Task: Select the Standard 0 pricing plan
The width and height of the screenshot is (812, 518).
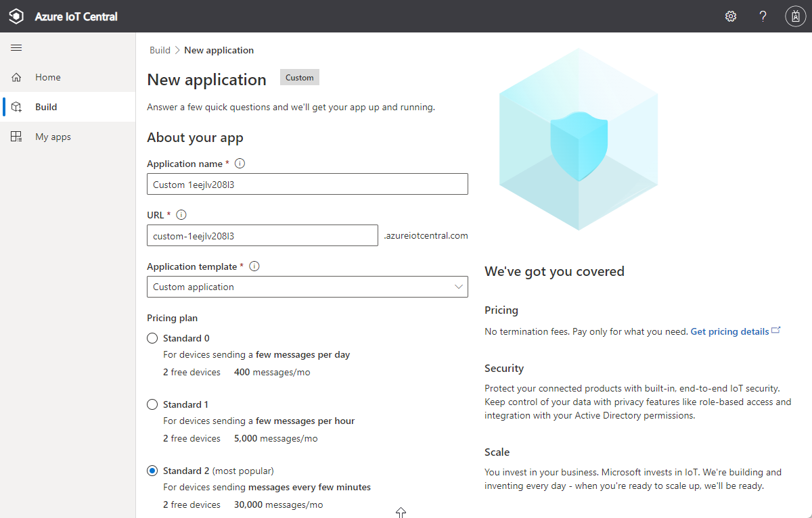Action: (153, 338)
